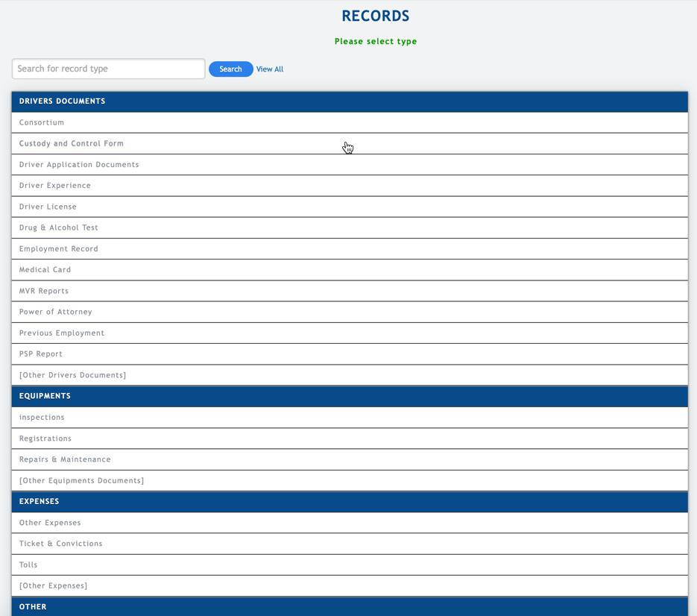Open Repairs & Maintenance records
The width and height of the screenshot is (697, 616).
[65, 459]
